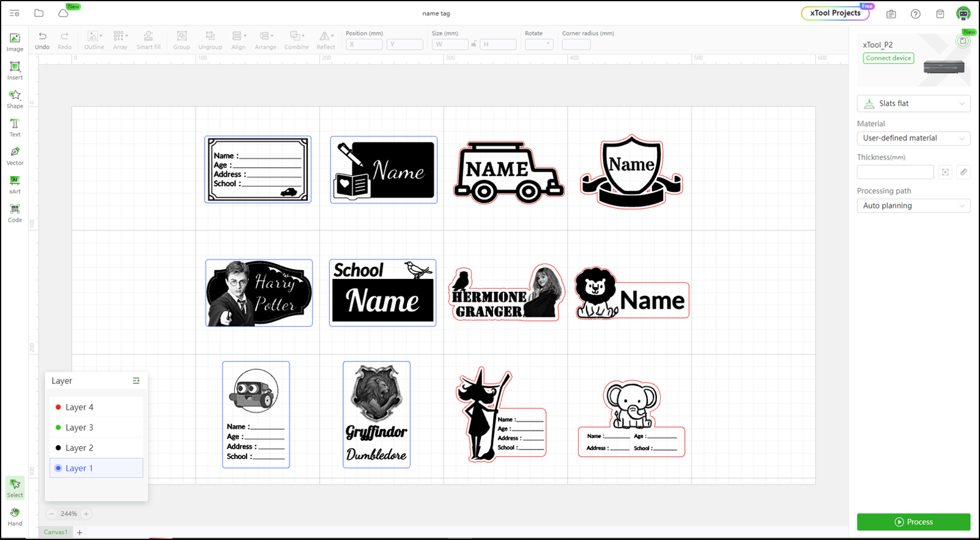Select the Gryffindor Dumbledore tag design
Image resolution: width=980 pixels, height=540 pixels.
[377, 415]
